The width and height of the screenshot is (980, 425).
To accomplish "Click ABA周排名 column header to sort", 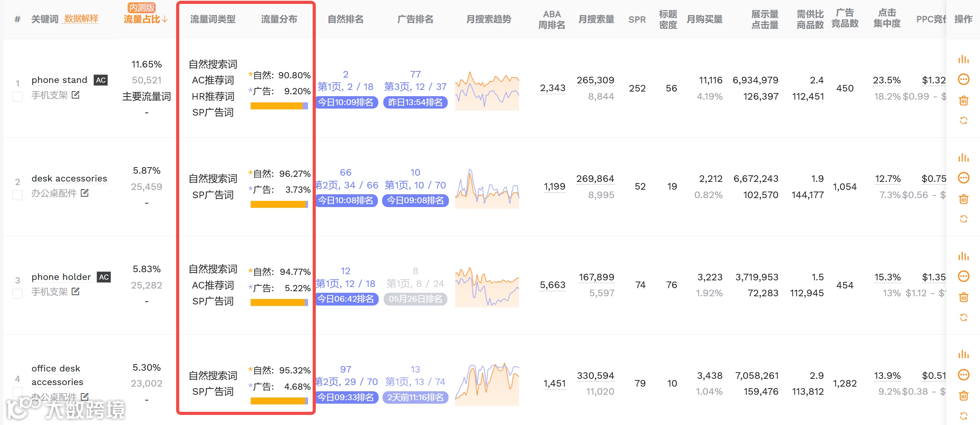I will pyautogui.click(x=551, y=19).
